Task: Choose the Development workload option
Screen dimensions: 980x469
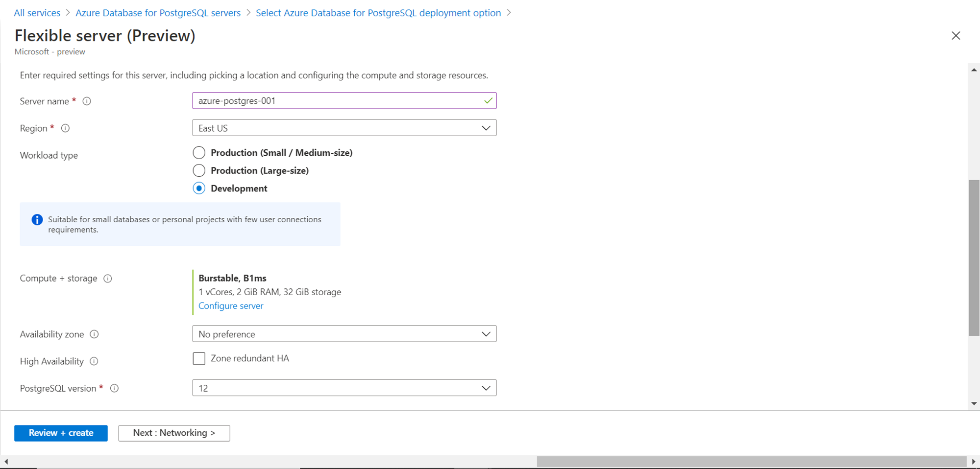Action: point(199,188)
